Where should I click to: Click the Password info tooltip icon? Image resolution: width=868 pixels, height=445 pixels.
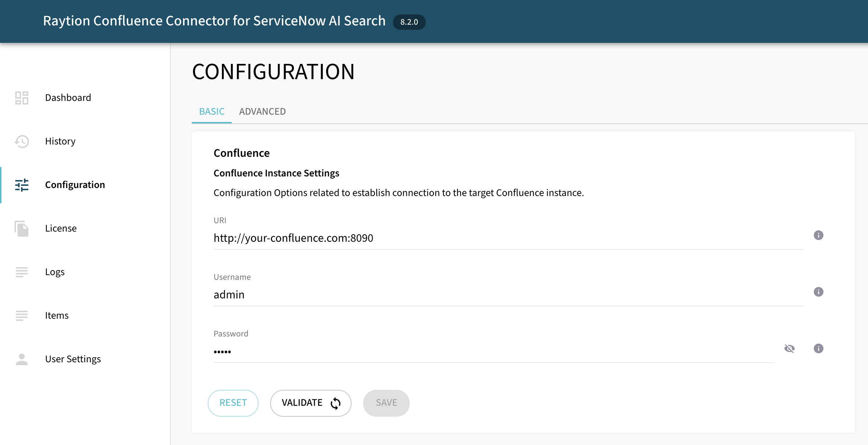(819, 348)
